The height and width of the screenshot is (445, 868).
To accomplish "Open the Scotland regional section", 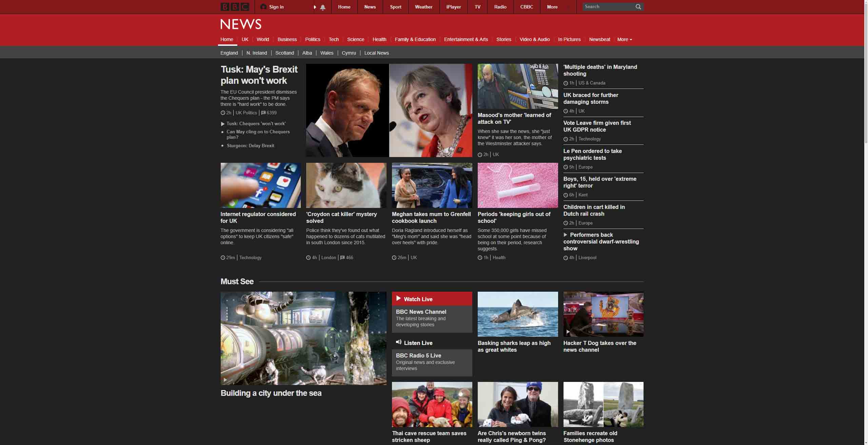I will point(284,53).
